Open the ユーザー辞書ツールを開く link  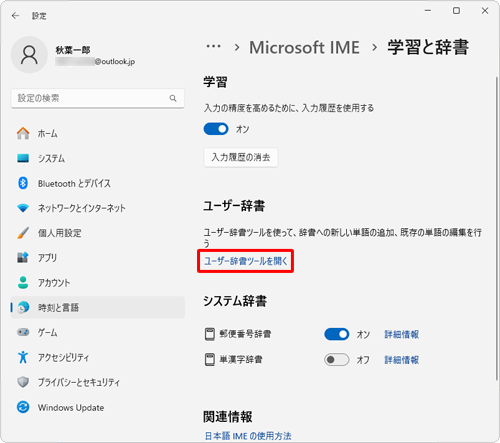(246, 261)
